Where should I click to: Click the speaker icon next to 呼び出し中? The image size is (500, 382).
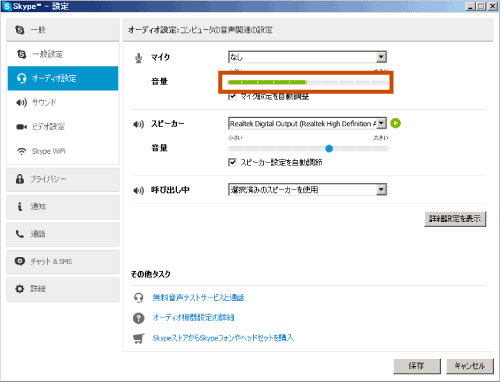coord(138,190)
